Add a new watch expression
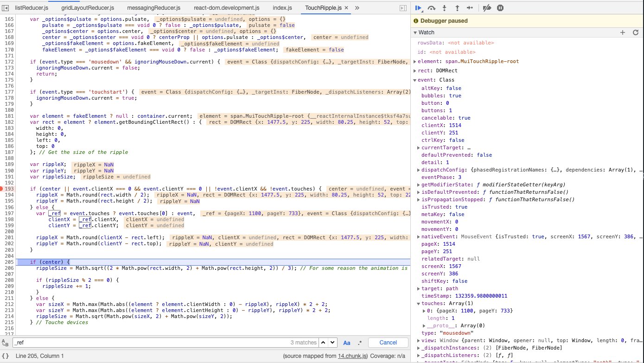 (x=623, y=32)
